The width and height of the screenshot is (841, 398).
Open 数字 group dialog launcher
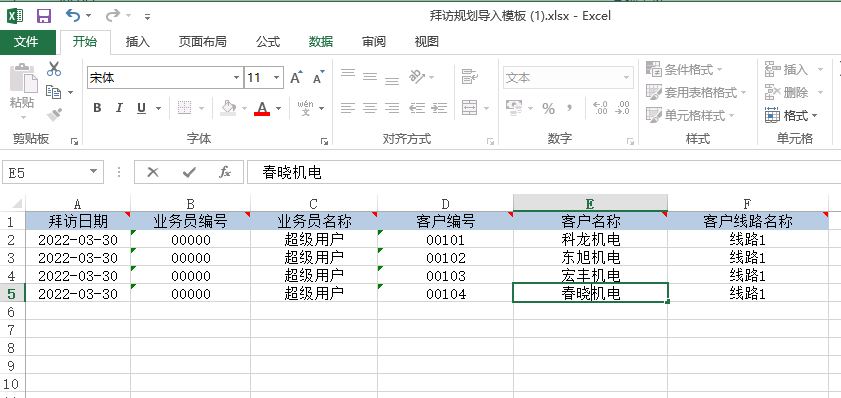[x=630, y=141]
